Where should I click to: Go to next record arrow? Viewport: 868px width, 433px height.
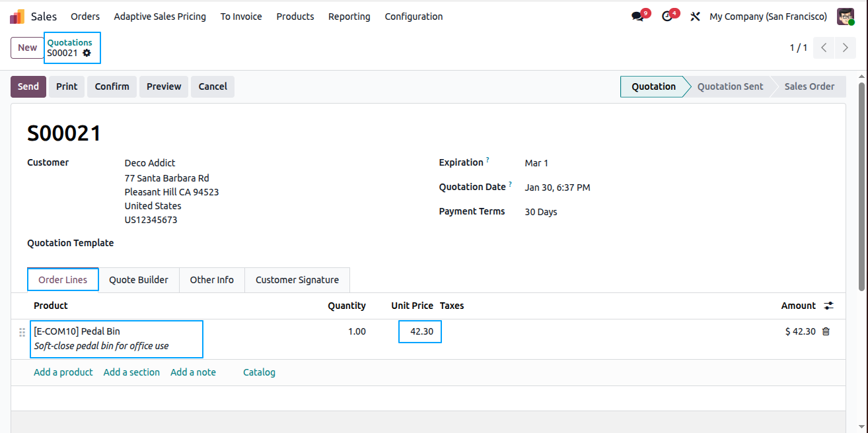tap(846, 48)
